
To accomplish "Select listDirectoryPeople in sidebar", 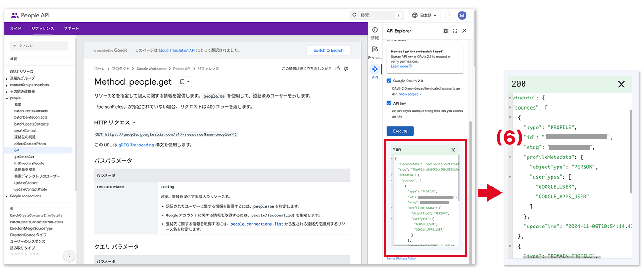I will pos(29,163).
